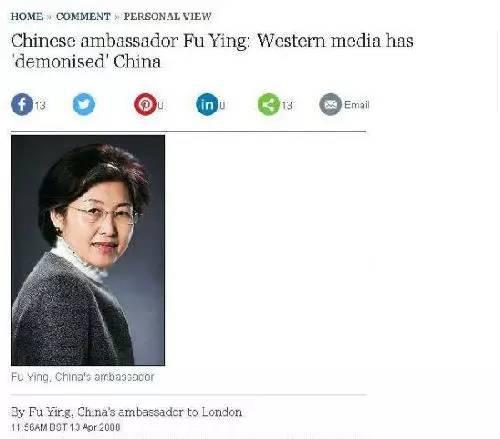Click the byline 'By Fu Ying' text
This screenshot has height=439, width=500.
[41, 412]
